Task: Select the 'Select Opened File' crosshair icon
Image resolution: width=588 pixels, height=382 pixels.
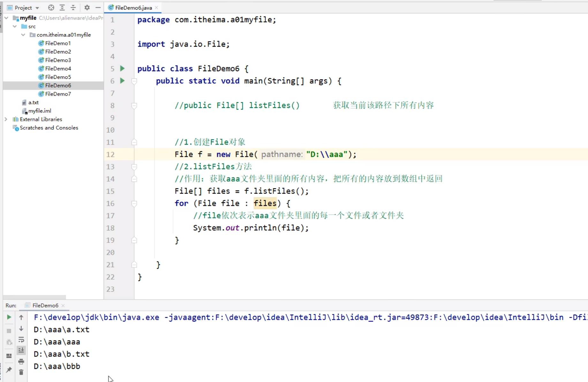Action: 51,8
